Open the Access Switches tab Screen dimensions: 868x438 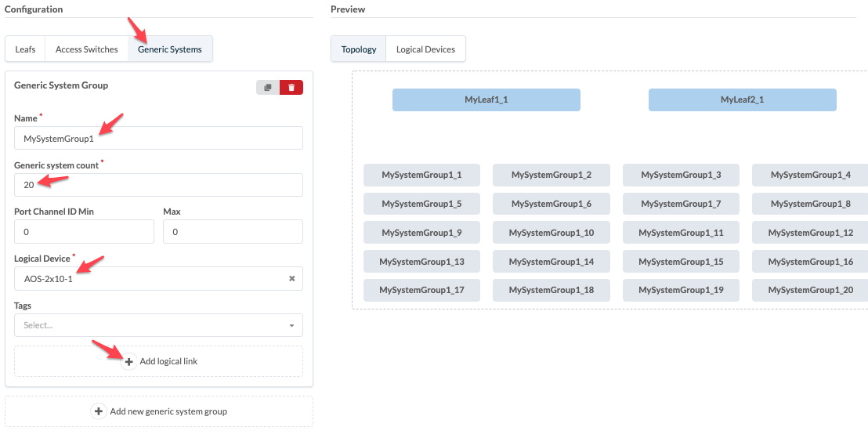pos(86,49)
